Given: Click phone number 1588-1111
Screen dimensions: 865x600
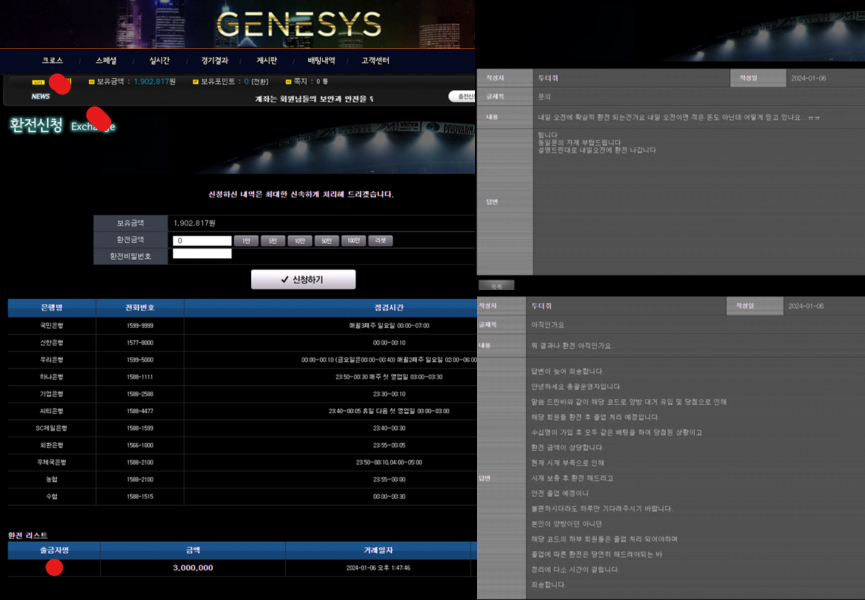Looking at the screenshot, I should click(140, 377).
